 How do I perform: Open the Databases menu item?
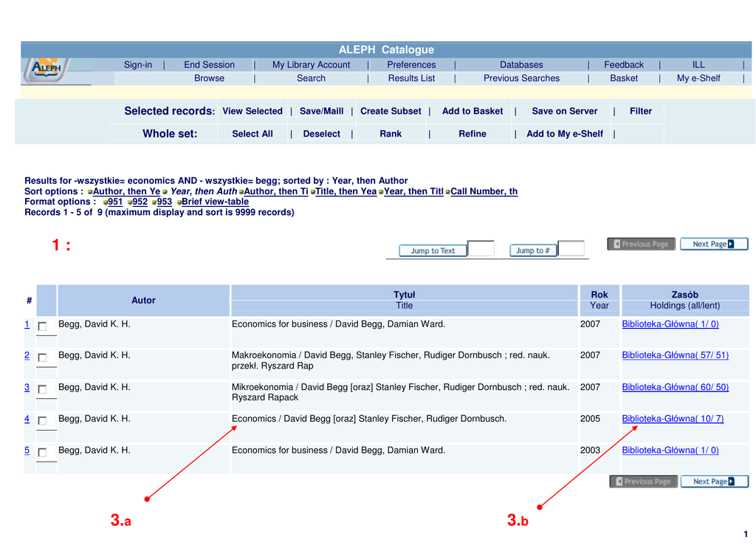[x=520, y=65]
